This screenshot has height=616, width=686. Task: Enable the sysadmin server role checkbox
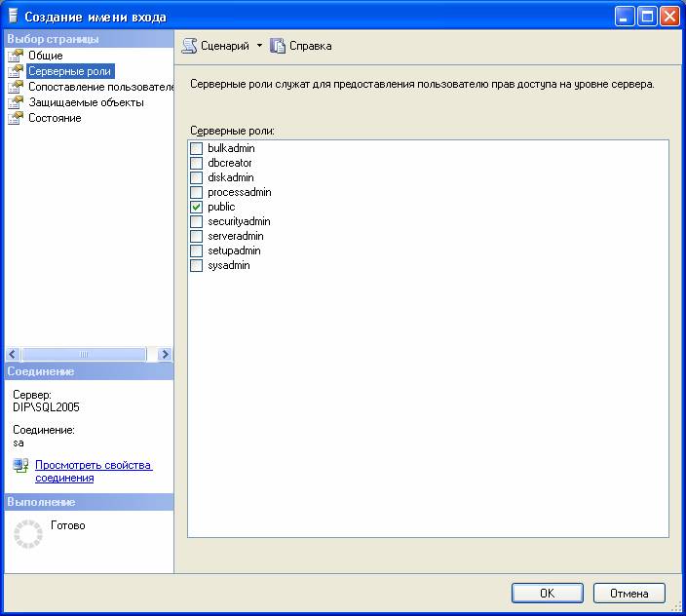coord(197,265)
